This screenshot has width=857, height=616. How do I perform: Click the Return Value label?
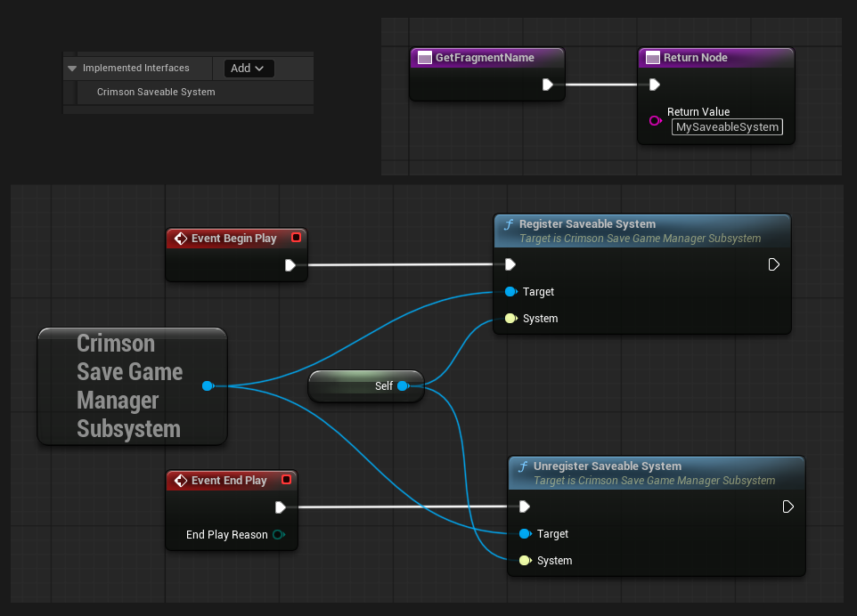698,111
